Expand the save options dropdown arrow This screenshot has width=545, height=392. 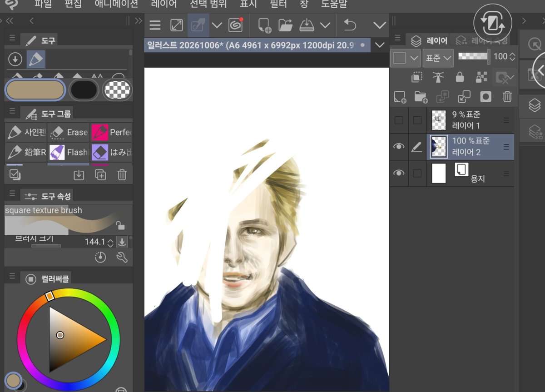(325, 25)
